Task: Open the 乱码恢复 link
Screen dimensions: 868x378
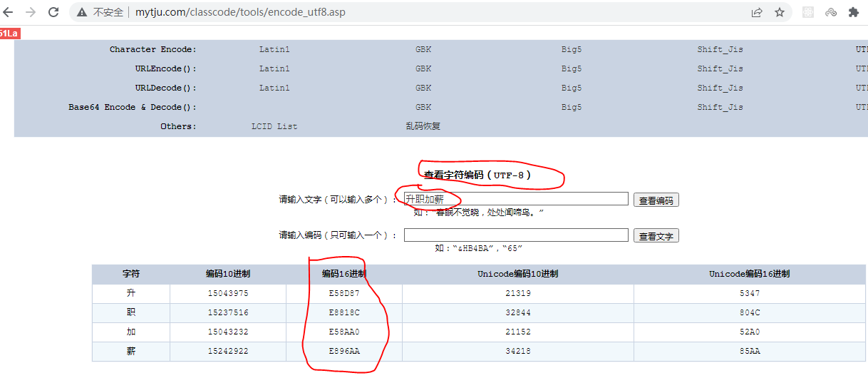Action: (423, 126)
